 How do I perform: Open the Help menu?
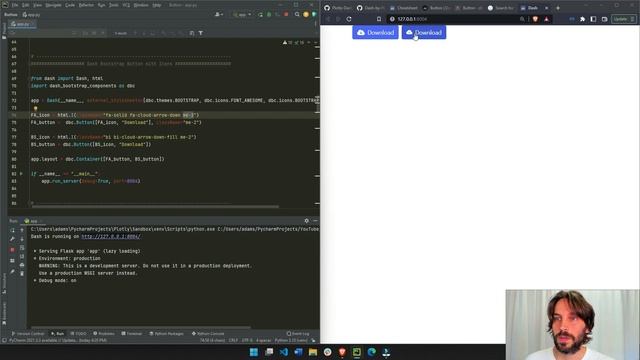(x=156, y=5)
